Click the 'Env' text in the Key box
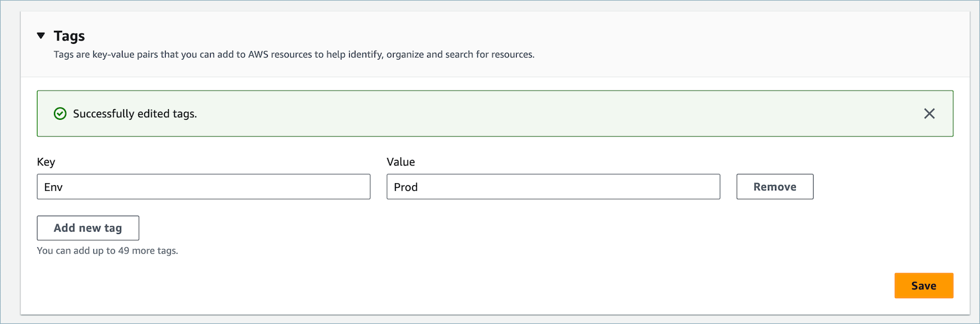The height and width of the screenshot is (324, 980). 52,187
